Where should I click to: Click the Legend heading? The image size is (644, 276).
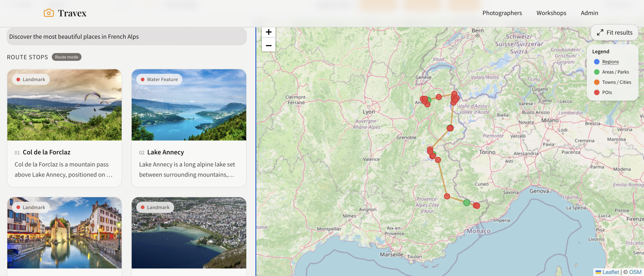[600, 51]
